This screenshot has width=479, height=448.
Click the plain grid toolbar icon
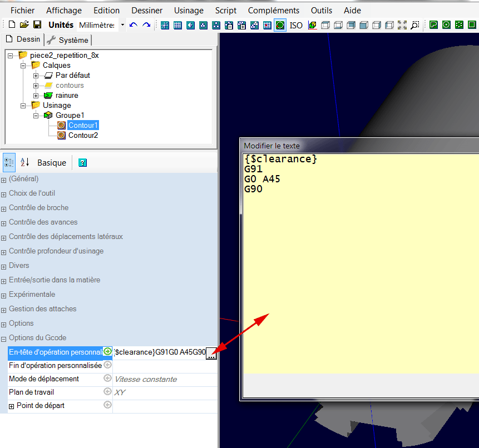pyautogui.click(x=178, y=25)
